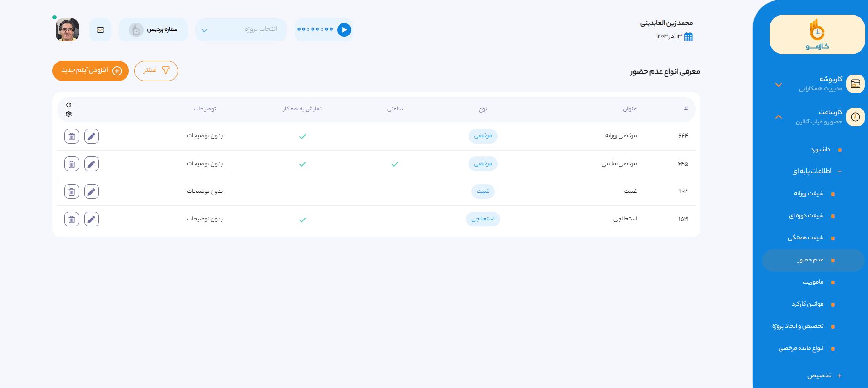This screenshot has height=388, width=868.
Task: Toggle show-to-colleague checkmark for استعلاجی
Action: (x=302, y=220)
